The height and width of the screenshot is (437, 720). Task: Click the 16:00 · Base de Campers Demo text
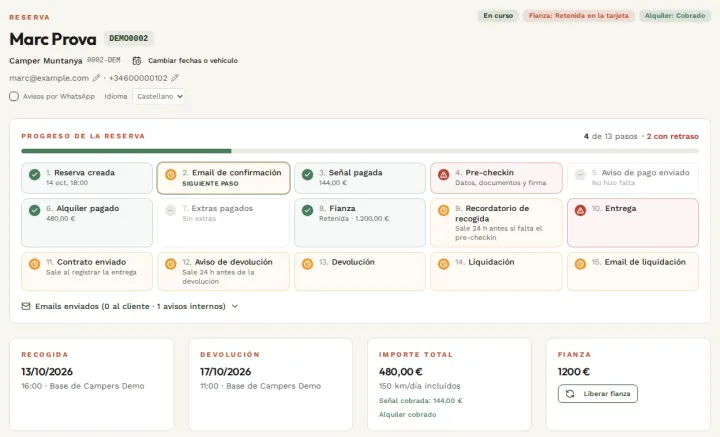click(83, 386)
